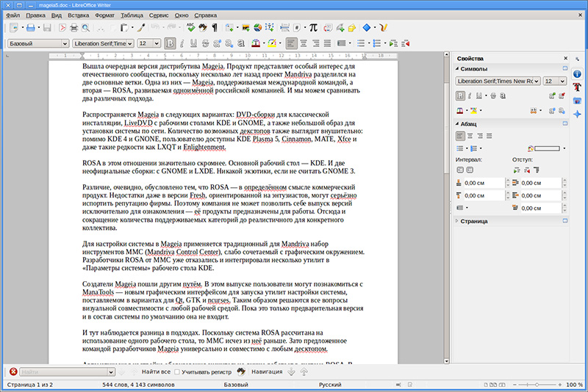
Task: Collapse the 'Абзац' sidebar section
Action: (456, 123)
